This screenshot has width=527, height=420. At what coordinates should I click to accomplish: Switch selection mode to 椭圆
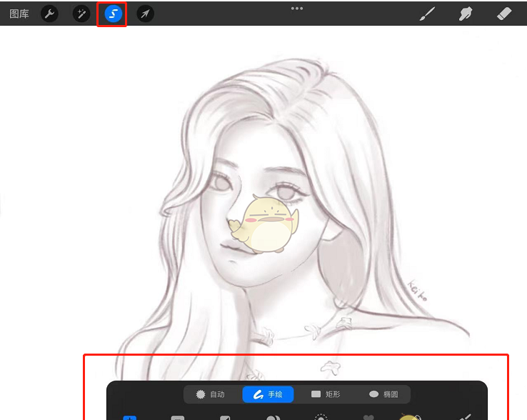point(383,394)
